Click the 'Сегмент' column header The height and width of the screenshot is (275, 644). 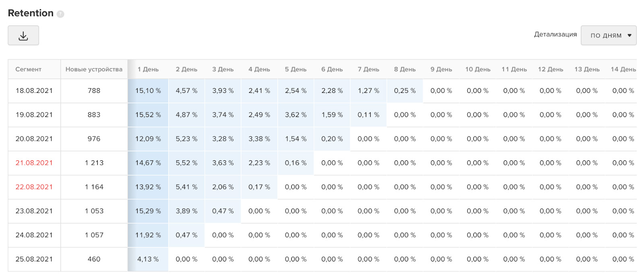click(x=29, y=69)
